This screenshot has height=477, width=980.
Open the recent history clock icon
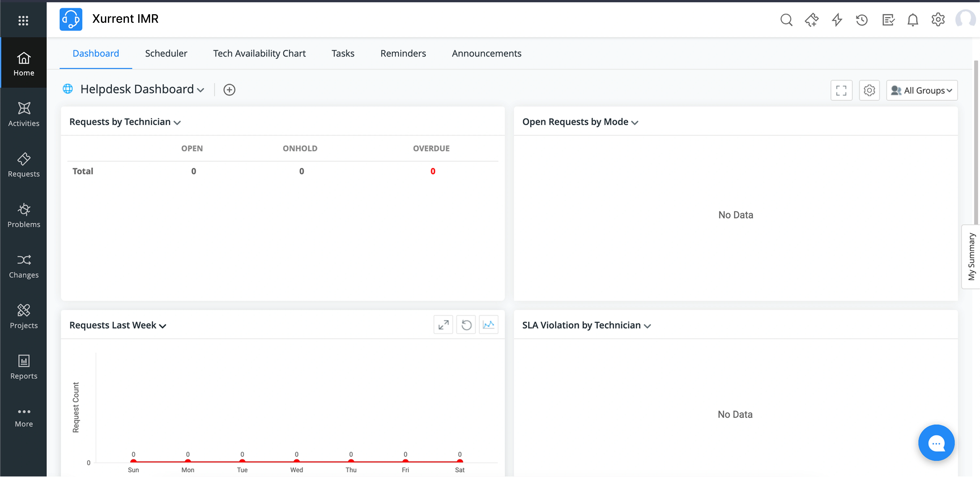tap(862, 20)
